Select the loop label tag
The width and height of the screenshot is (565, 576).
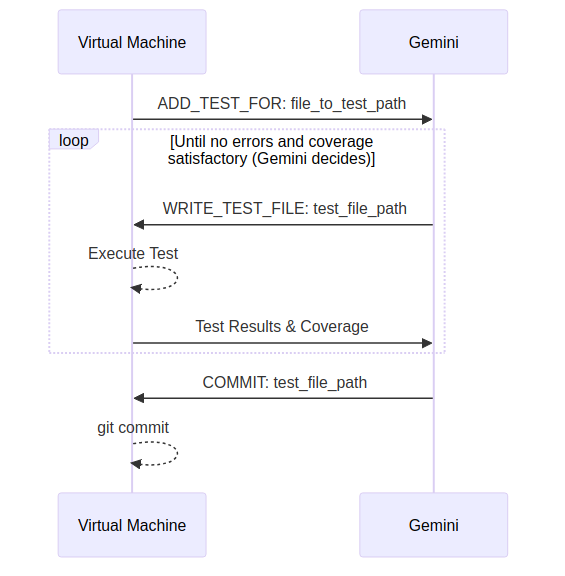(74, 140)
